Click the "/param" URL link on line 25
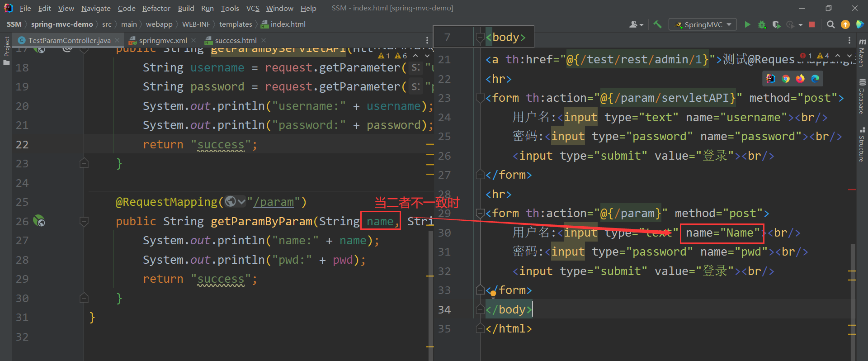868x361 pixels. 274,202
